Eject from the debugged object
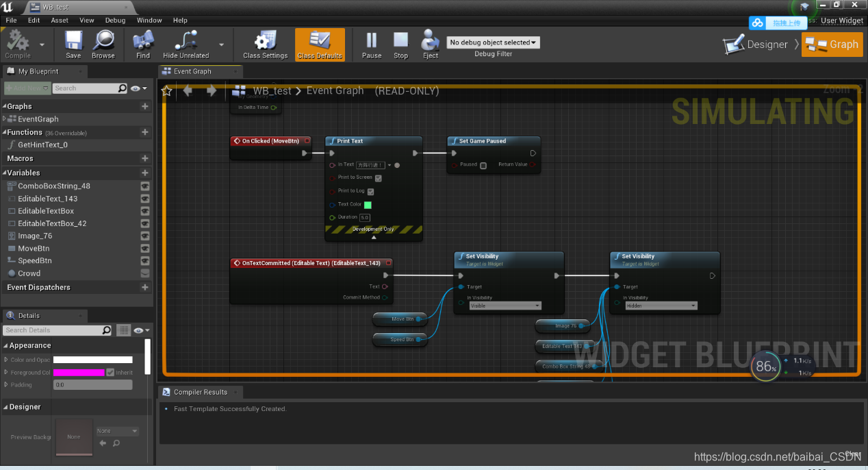Screen dimensions: 868x470 [430, 43]
